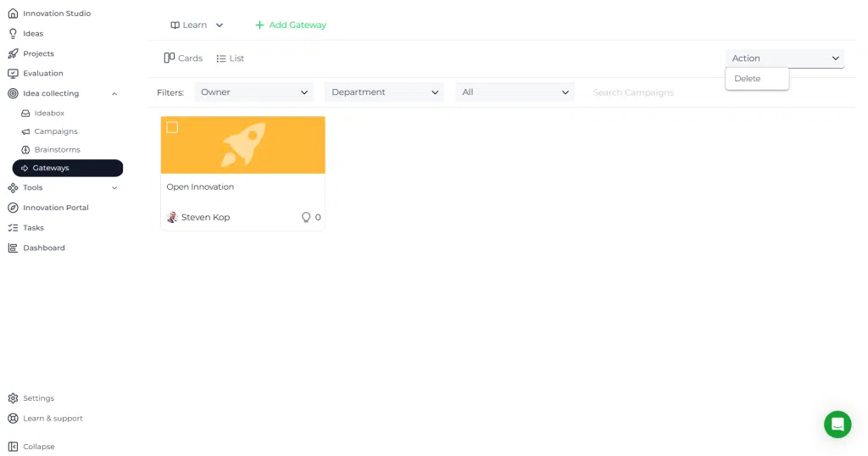Click the List view icon
Screen dimensions: 868x456
coord(221,58)
